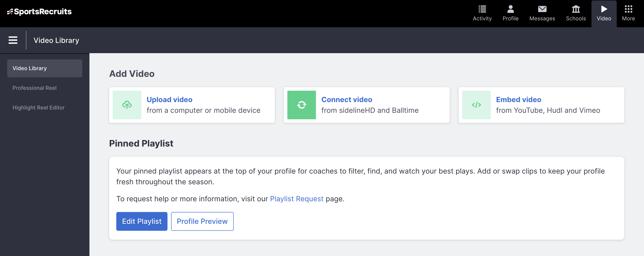Click the embed code brackets icon
This screenshot has width=644, height=256.
coord(476,105)
